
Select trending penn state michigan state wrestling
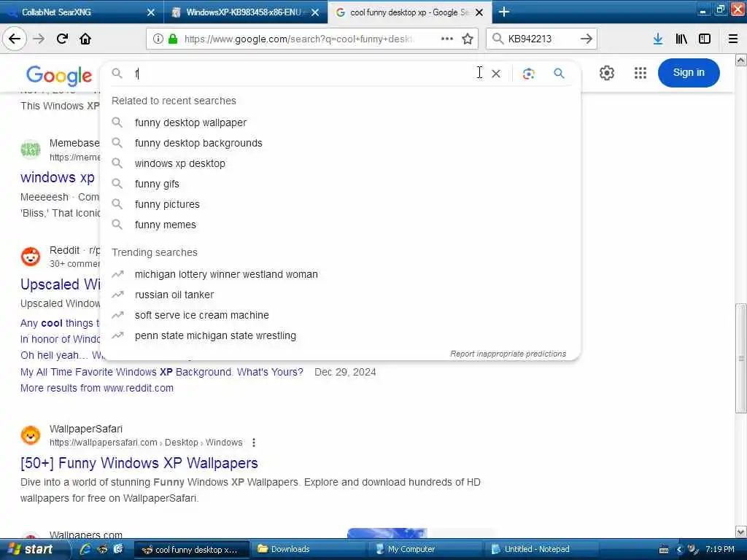[x=215, y=335]
